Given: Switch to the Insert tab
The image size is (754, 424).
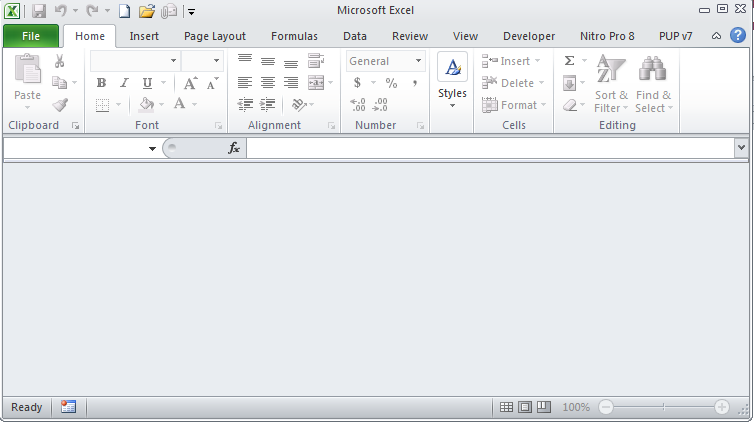Looking at the screenshot, I should pos(144,36).
